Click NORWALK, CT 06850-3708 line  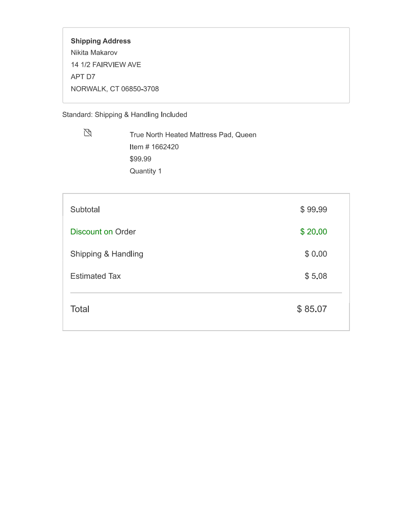pyautogui.click(x=115, y=89)
